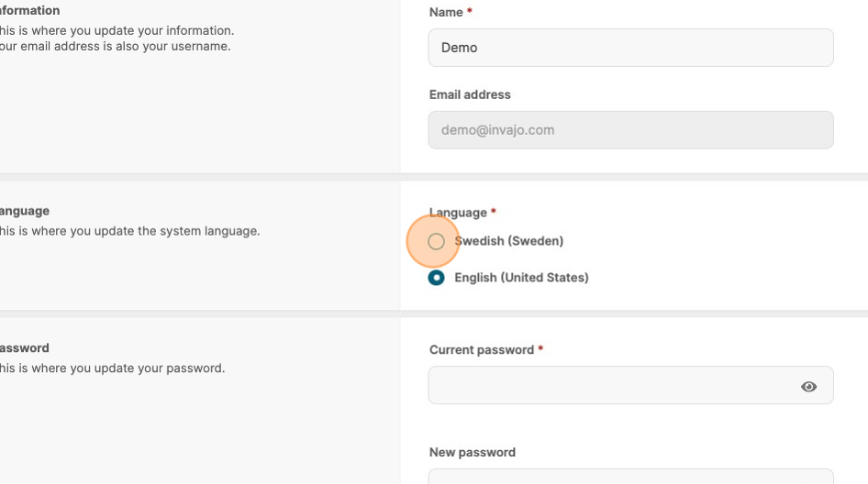The height and width of the screenshot is (484, 868).
Task: Click the Language section heading on left
Action: coord(25,211)
